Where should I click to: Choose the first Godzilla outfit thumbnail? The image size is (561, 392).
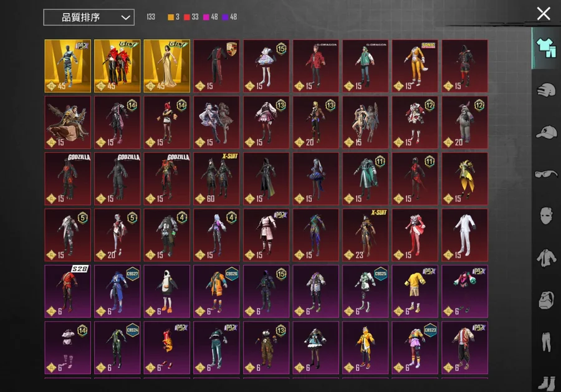coord(67,178)
